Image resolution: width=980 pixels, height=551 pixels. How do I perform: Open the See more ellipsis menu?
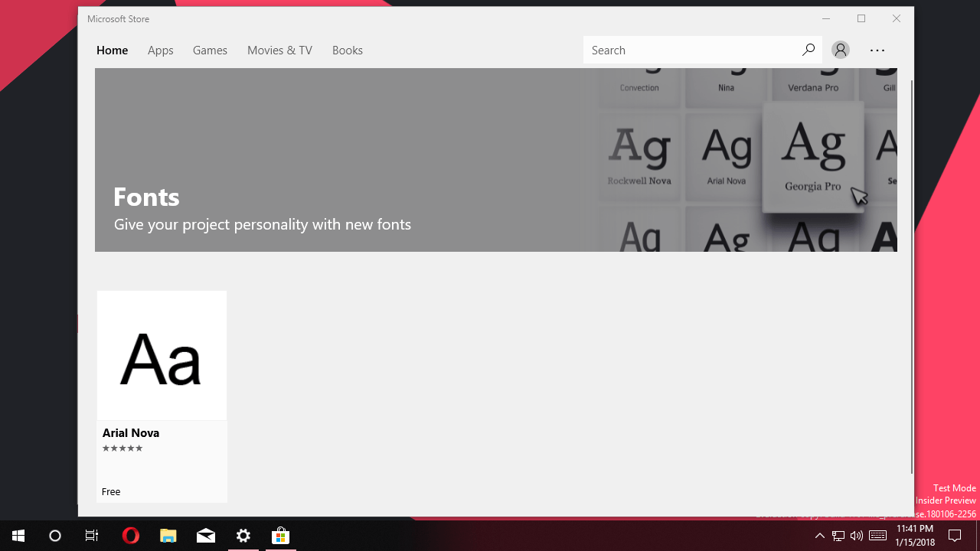click(877, 50)
